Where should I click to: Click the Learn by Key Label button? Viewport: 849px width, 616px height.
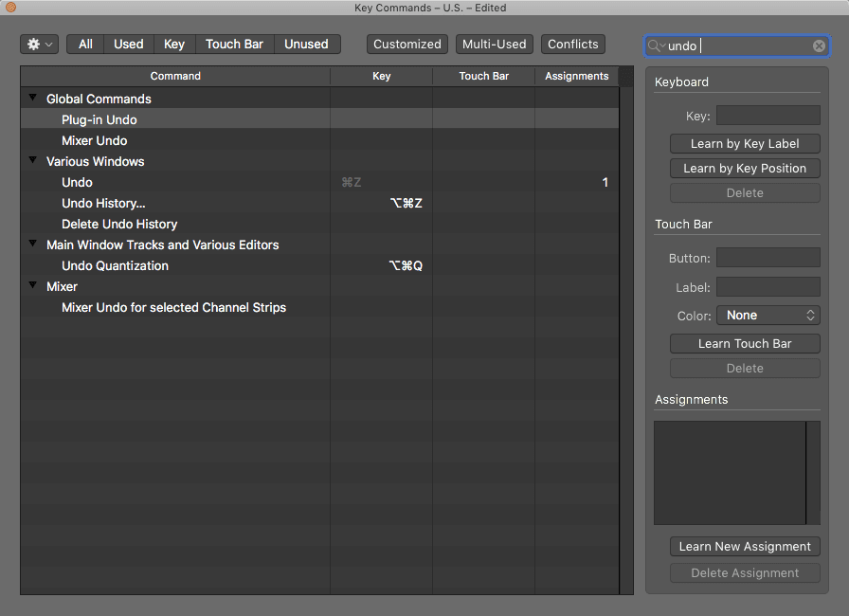click(x=745, y=143)
